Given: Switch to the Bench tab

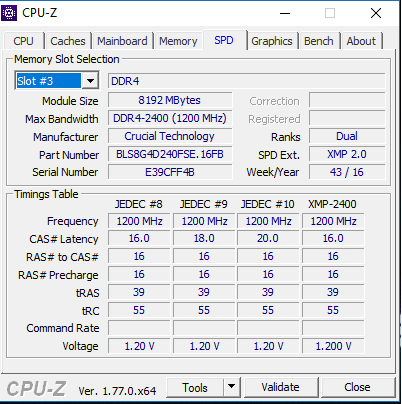Looking at the screenshot, I should click(x=319, y=41).
